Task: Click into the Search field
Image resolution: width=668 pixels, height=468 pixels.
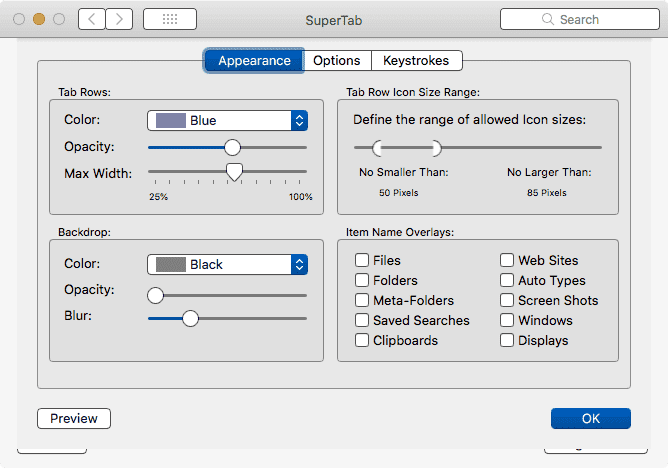Action: pos(580,19)
